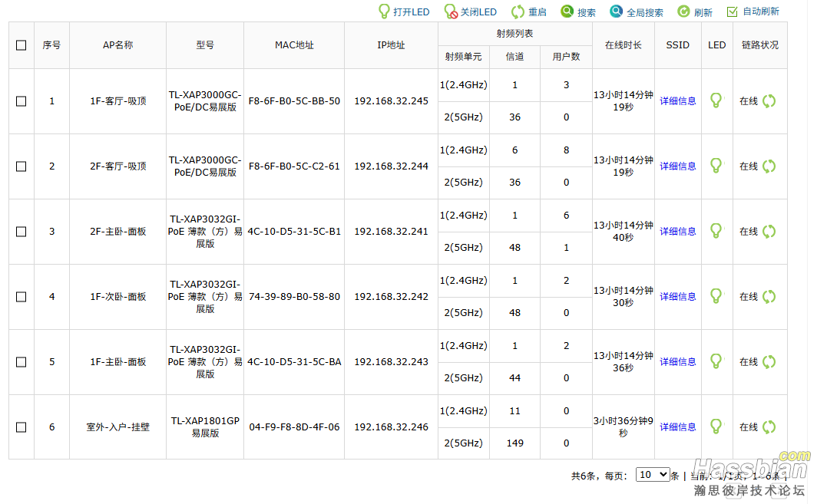
Task: Click the 全局搜索 global search icon
Action: (x=616, y=11)
